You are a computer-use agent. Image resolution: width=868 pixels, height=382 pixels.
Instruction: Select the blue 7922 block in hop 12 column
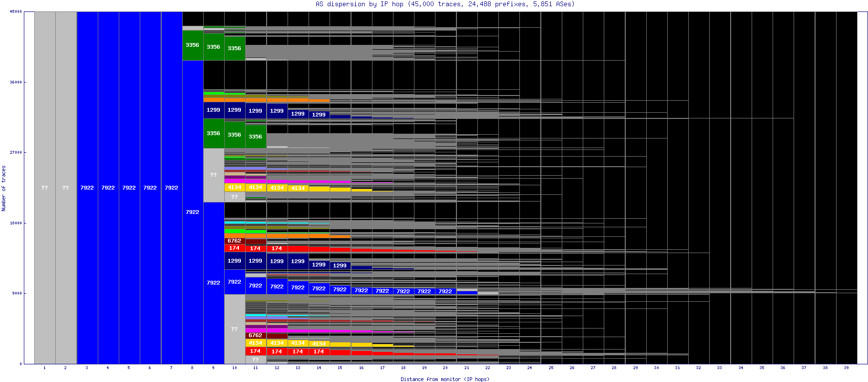[277, 286]
